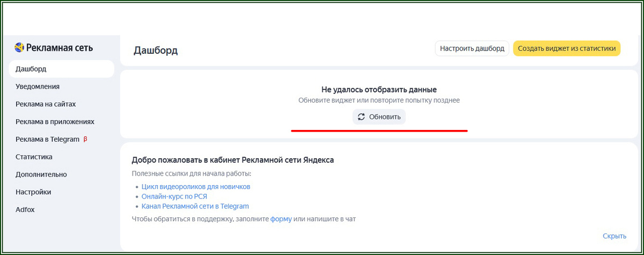The width and height of the screenshot is (644, 255).
Task: Click the Добро пожаловать в кабинет heading
Action: pyautogui.click(x=233, y=160)
